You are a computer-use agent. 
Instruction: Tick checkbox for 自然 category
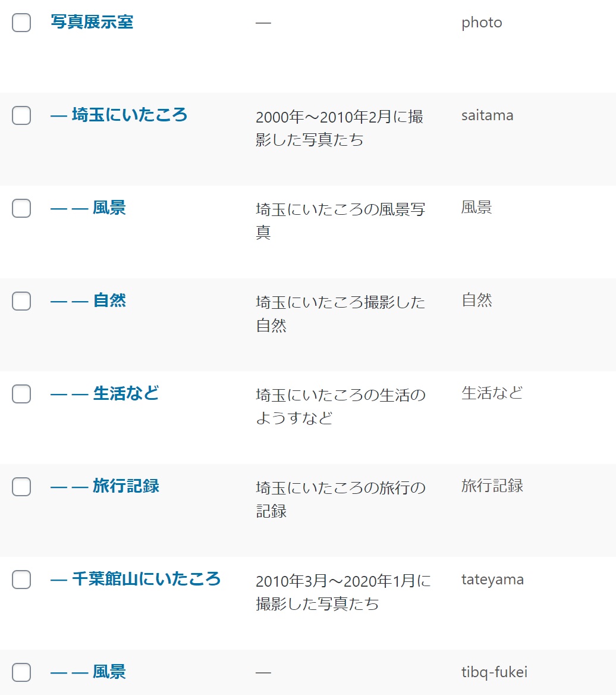click(x=21, y=301)
